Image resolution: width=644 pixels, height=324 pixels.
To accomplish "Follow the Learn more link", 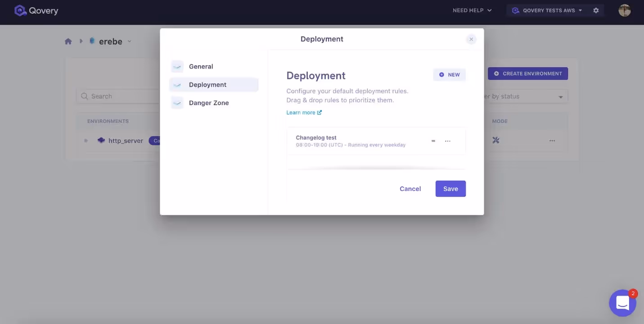I will point(304,113).
